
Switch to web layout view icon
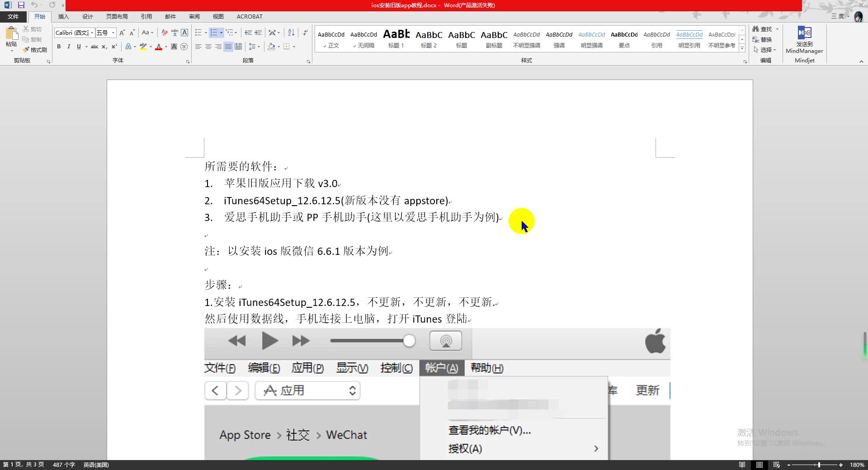777,465
